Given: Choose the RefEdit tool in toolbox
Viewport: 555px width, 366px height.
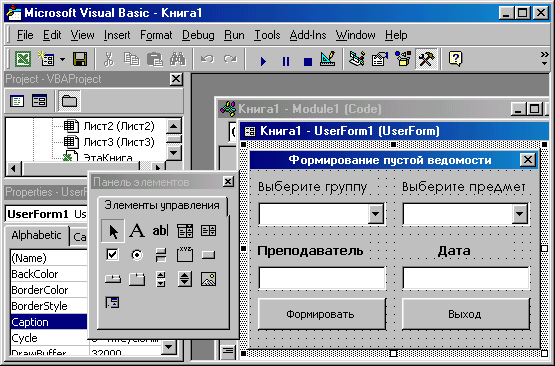Looking at the screenshot, I should point(113,302).
